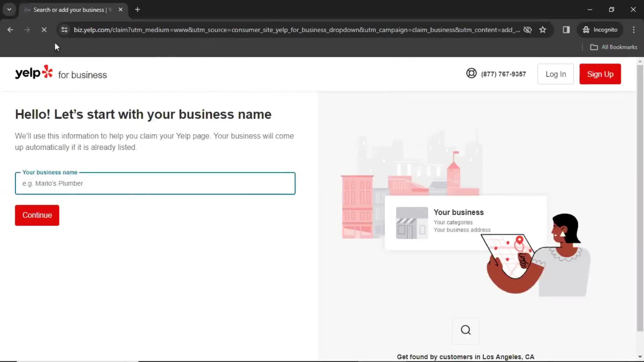Toggle the browser sidebar panel

567,29
